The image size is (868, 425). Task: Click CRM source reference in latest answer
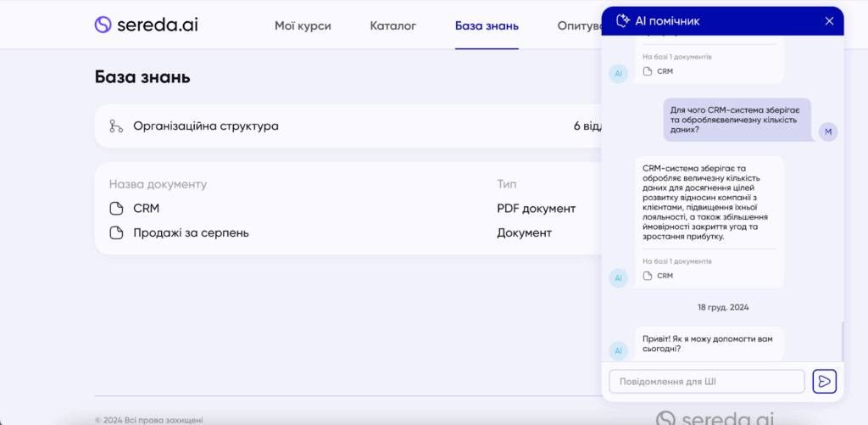(x=665, y=276)
